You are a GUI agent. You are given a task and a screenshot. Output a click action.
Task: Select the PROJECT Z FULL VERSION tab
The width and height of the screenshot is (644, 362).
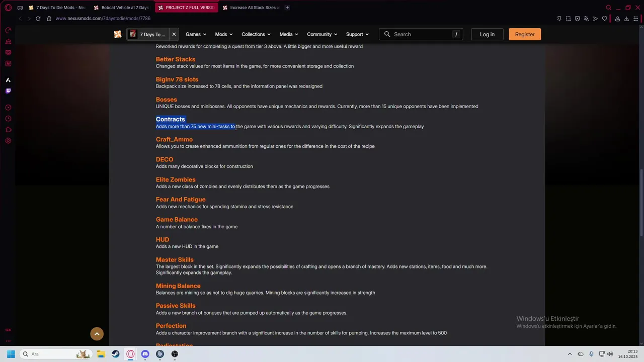click(186, 8)
